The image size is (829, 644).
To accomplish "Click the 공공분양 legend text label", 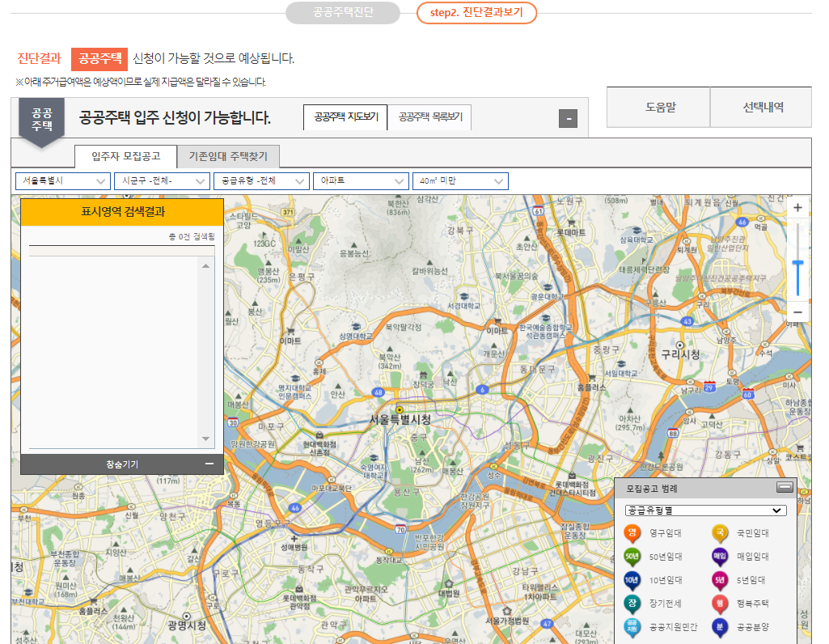I will (x=753, y=627).
